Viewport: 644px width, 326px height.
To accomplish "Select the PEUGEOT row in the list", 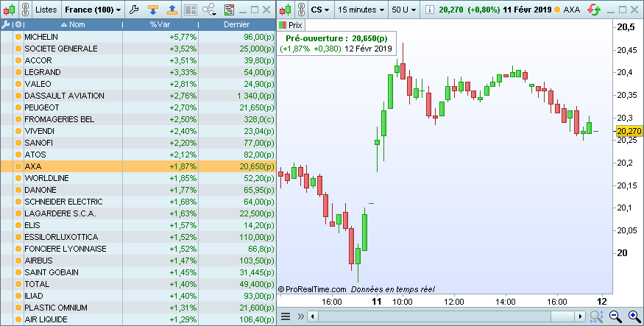I will click(74, 107).
